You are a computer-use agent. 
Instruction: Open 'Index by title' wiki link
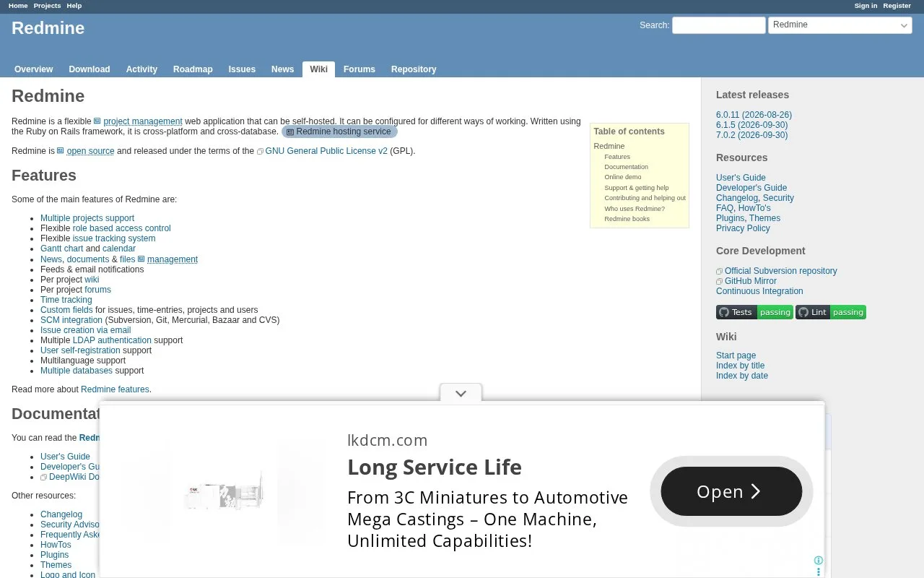tap(740, 366)
